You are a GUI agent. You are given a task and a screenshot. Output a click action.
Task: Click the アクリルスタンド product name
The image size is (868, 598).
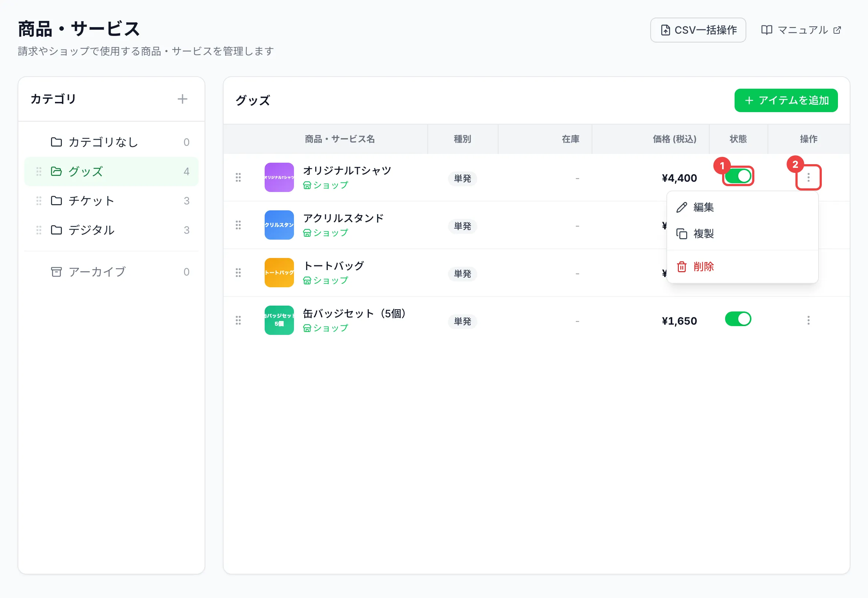point(343,218)
